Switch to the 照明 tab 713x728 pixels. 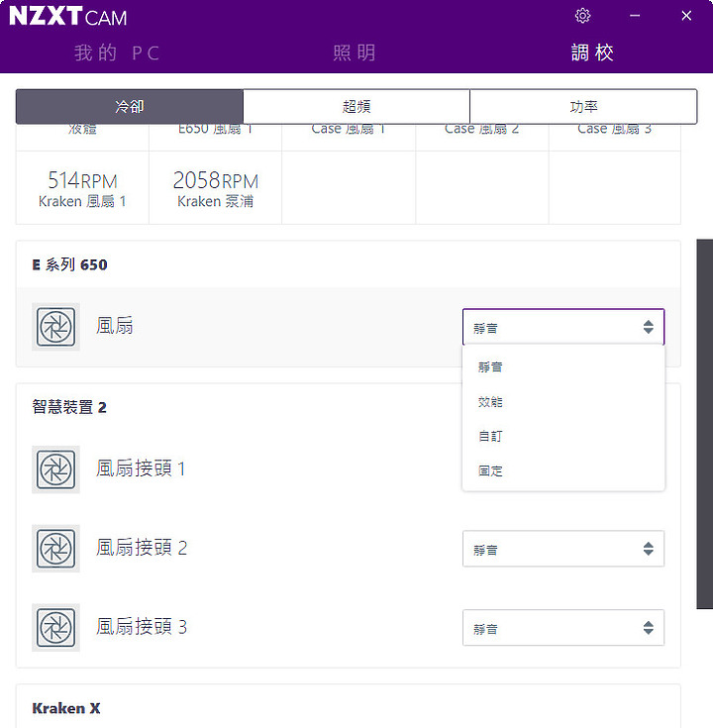tap(355, 52)
